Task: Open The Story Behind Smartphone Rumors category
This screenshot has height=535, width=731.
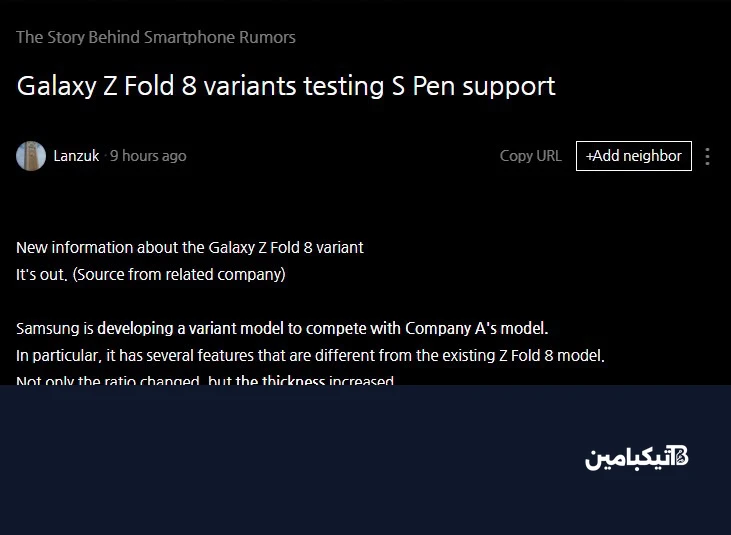Action: click(156, 37)
